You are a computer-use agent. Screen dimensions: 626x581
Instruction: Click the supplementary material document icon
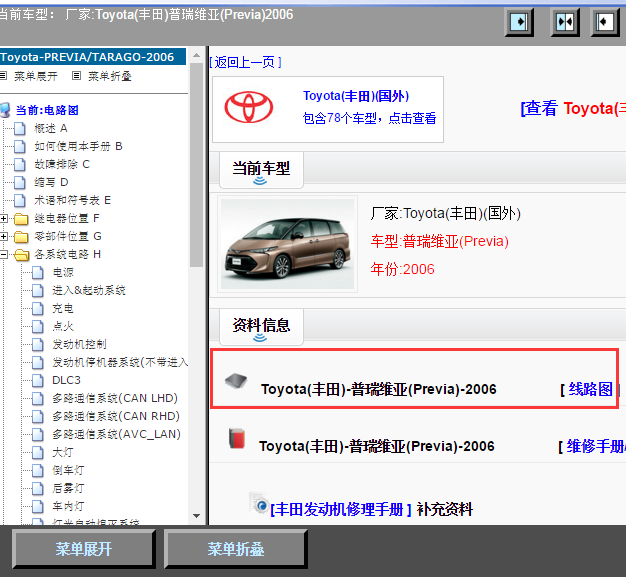coord(260,503)
